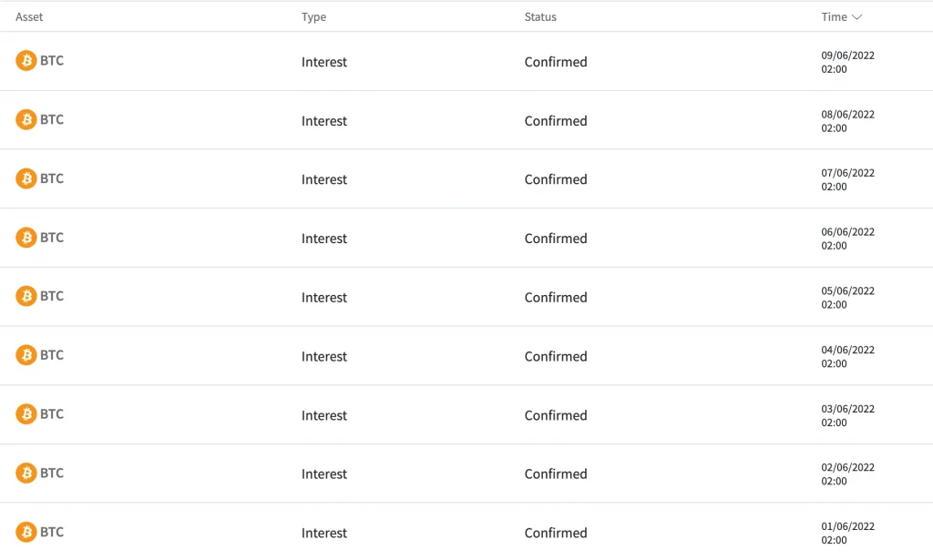Click the BTC label in the 09/06/2022 row
The image size is (933, 560).
[x=52, y=61]
